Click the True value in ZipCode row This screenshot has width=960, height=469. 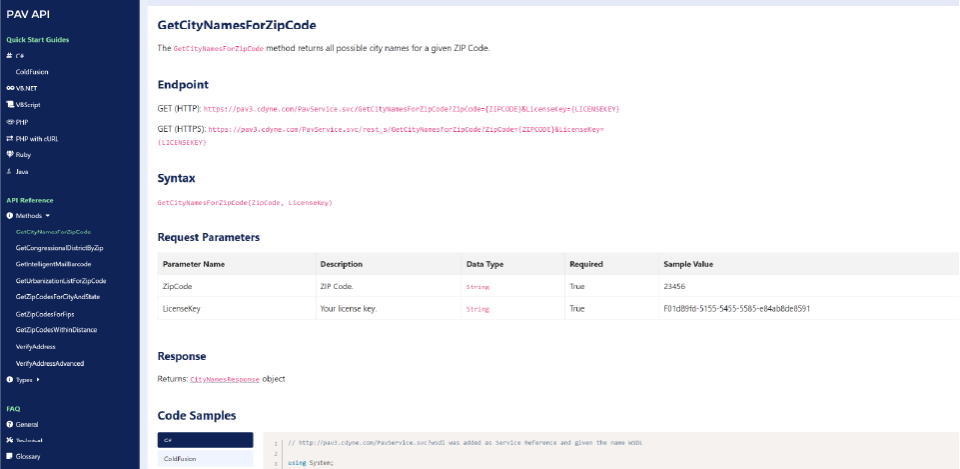577,286
